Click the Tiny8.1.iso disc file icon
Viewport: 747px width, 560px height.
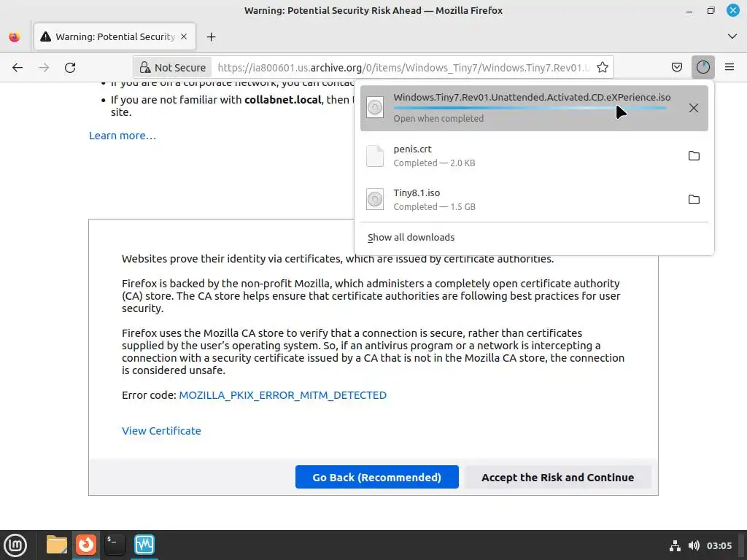point(375,200)
